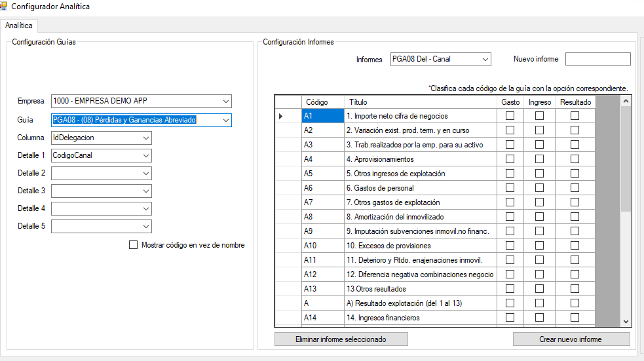Select cell '8. Amortización del inmovilizado'
The width and height of the screenshot is (644, 361).
tap(421, 216)
